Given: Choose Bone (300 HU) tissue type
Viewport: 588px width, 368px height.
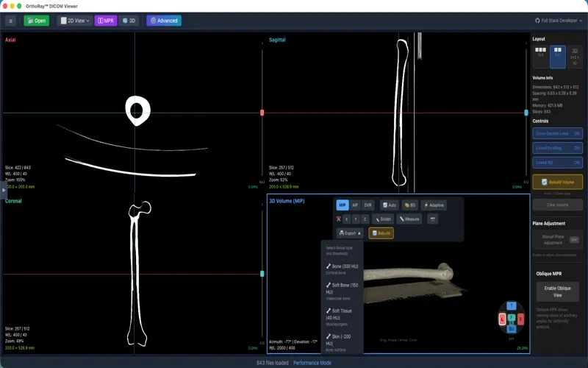Looking at the screenshot, I should pyautogui.click(x=342, y=269).
